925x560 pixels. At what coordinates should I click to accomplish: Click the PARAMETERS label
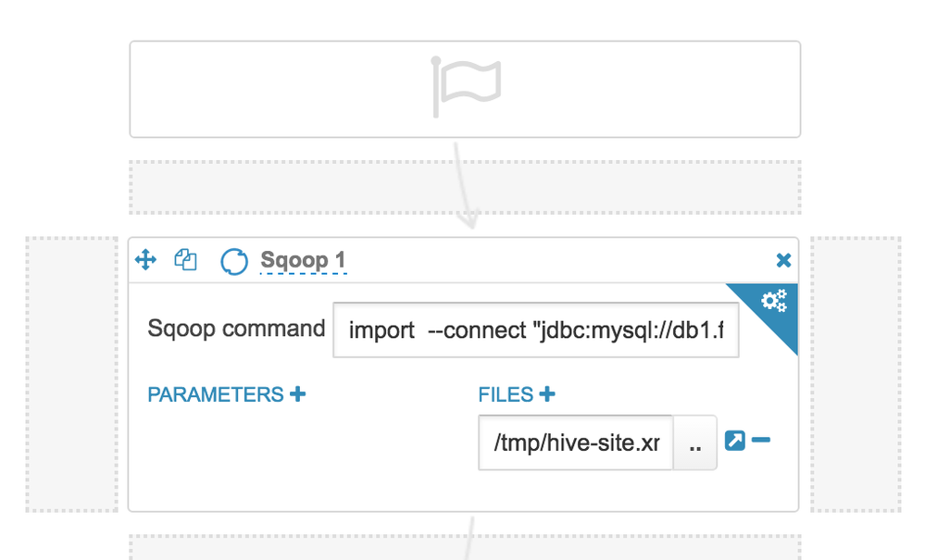click(x=214, y=393)
